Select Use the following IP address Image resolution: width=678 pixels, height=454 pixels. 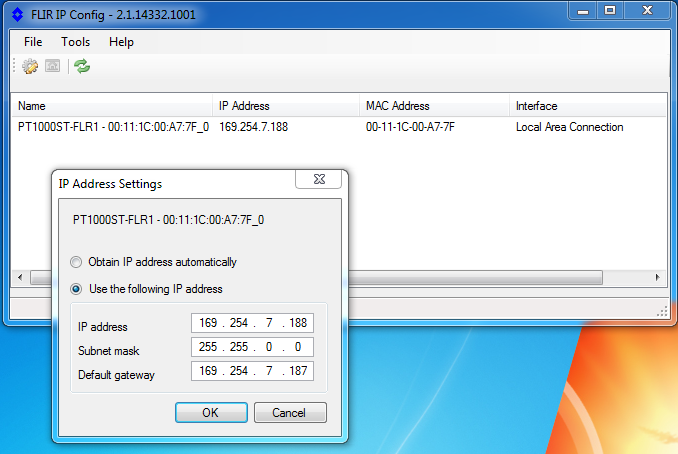pos(77,289)
